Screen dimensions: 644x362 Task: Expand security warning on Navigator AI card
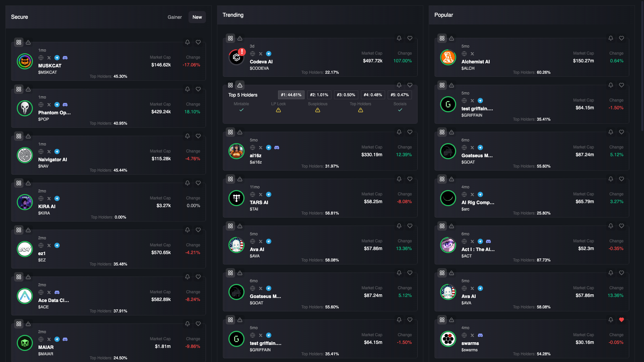[28, 136]
